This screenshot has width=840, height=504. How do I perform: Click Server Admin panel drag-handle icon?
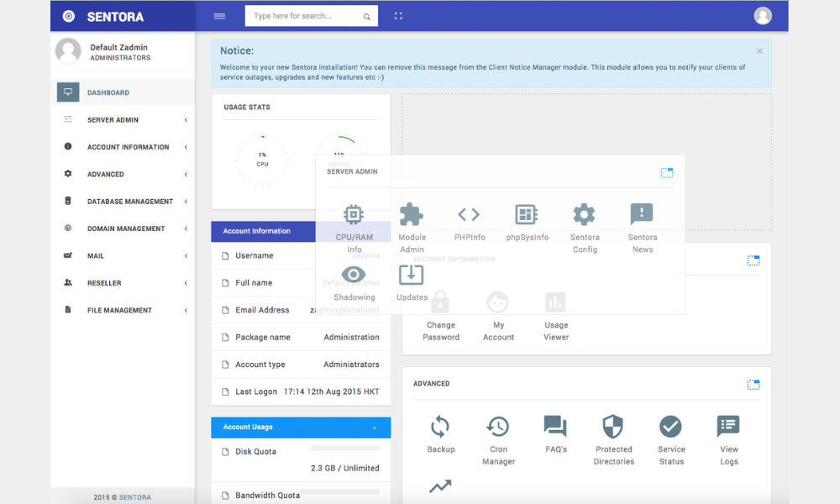[666, 172]
